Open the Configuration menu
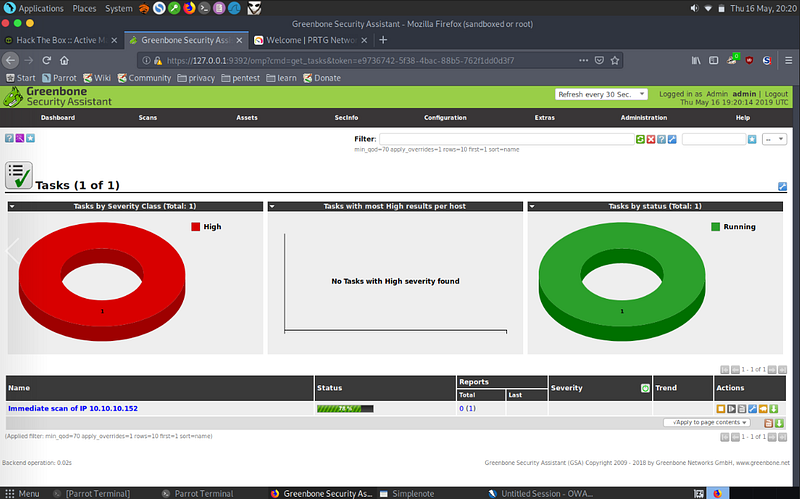This screenshot has width=800, height=499. click(445, 117)
